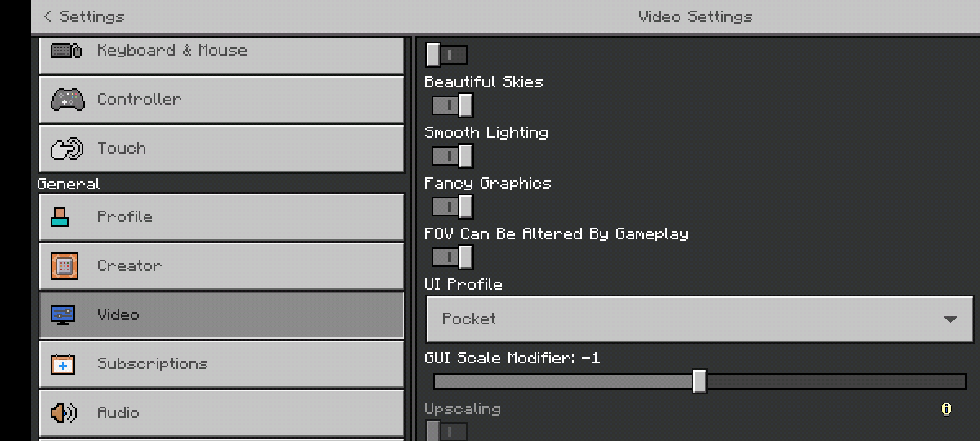Click the Video monitor icon

tap(63, 315)
